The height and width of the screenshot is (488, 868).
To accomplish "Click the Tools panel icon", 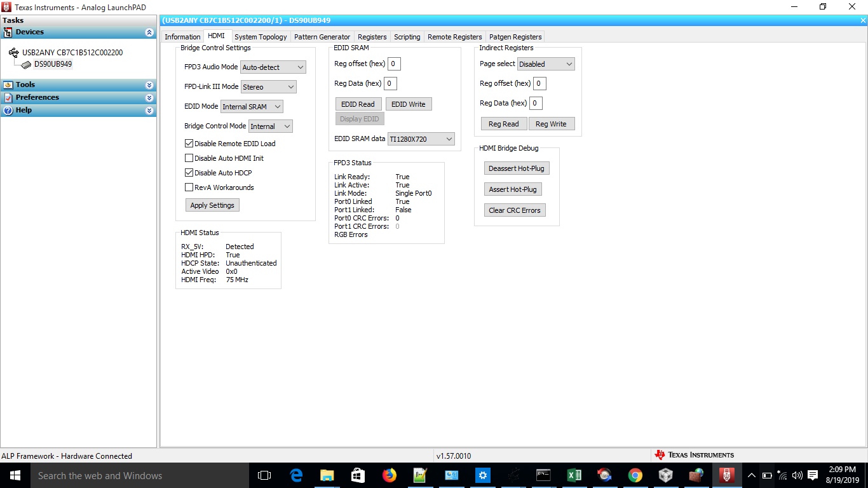I will pyautogui.click(x=8, y=85).
